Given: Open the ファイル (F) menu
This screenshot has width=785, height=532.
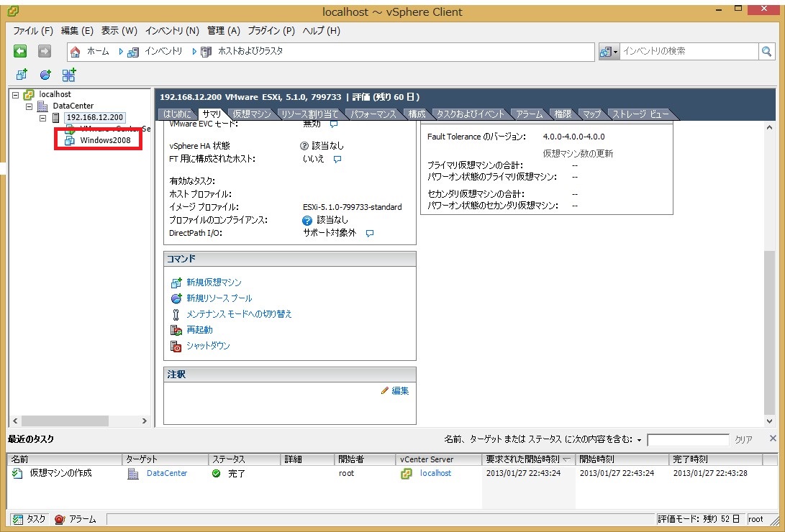Looking at the screenshot, I should point(33,31).
